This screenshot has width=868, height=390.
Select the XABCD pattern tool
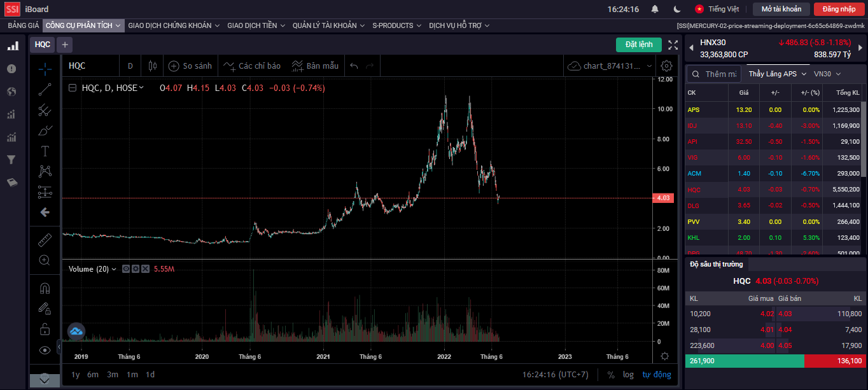point(45,171)
